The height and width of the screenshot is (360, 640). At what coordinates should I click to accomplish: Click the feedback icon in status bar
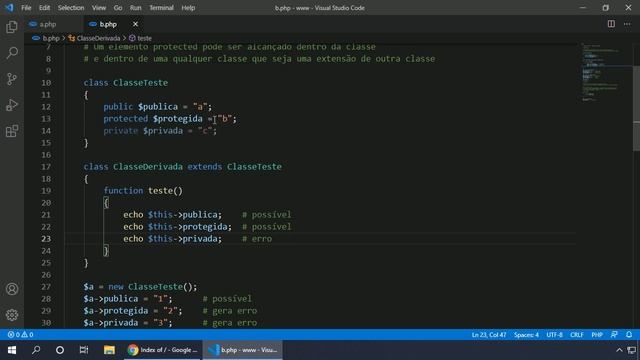tap(614, 335)
